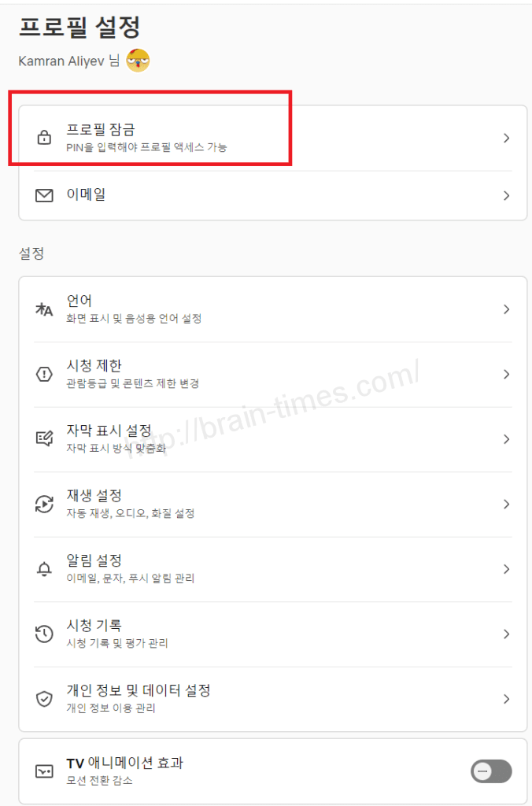Click the warning hexagon icon for 시청 제한
This screenshot has width=532, height=806.
[x=45, y=375]
